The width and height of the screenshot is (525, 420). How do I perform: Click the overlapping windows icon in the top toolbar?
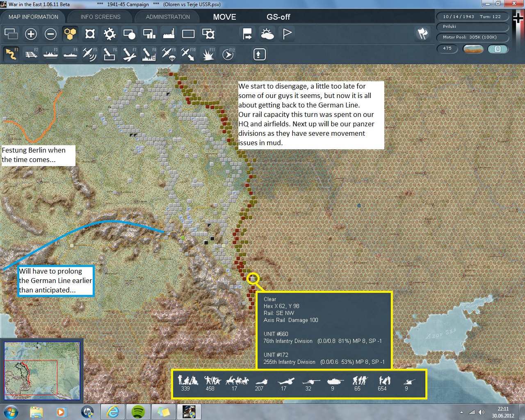(x=11, y=34)
